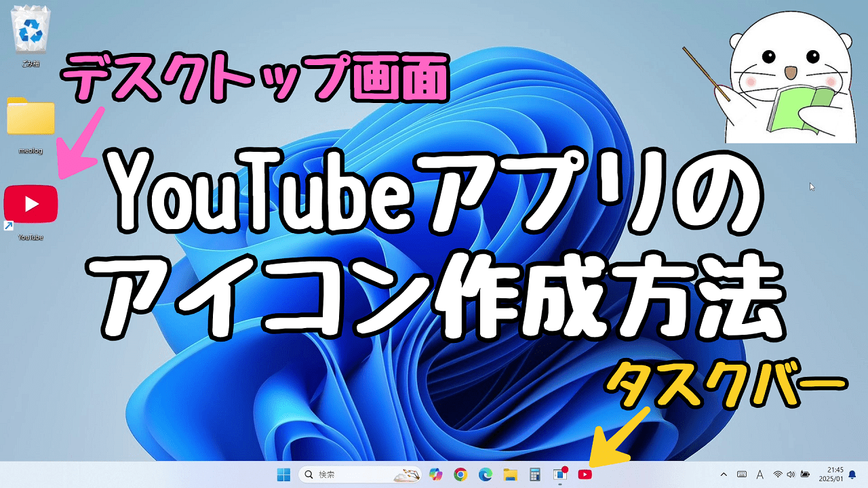Open Copilot from the taskbar
Image resolution: width=868 pixels, height=488 pixels.
click(436, 474)
